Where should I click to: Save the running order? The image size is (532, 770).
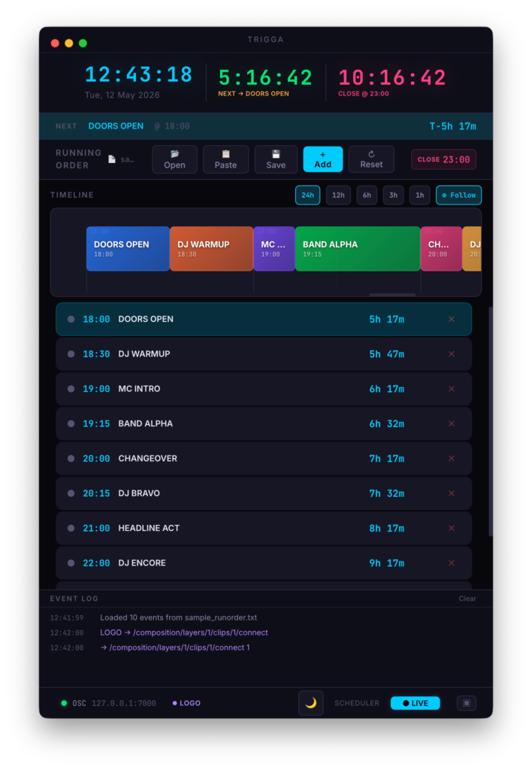coord(276,159)
